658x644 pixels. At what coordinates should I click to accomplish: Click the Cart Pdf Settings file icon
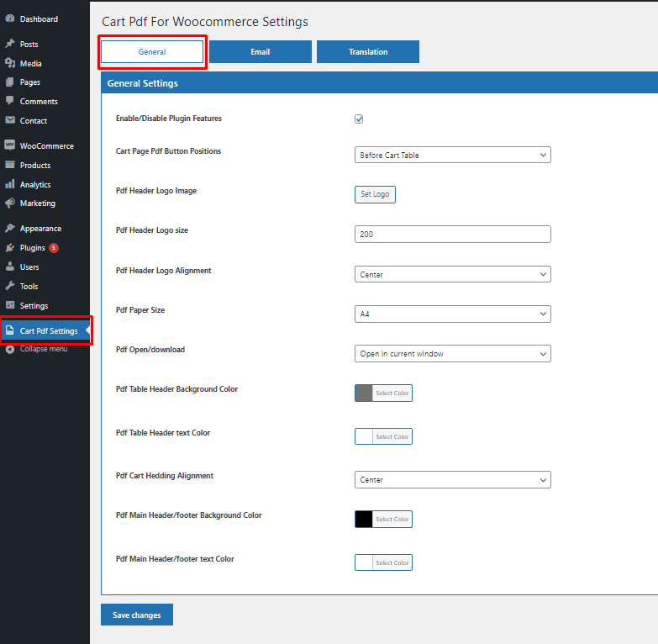pyautogui.click(x=9, y=330)
